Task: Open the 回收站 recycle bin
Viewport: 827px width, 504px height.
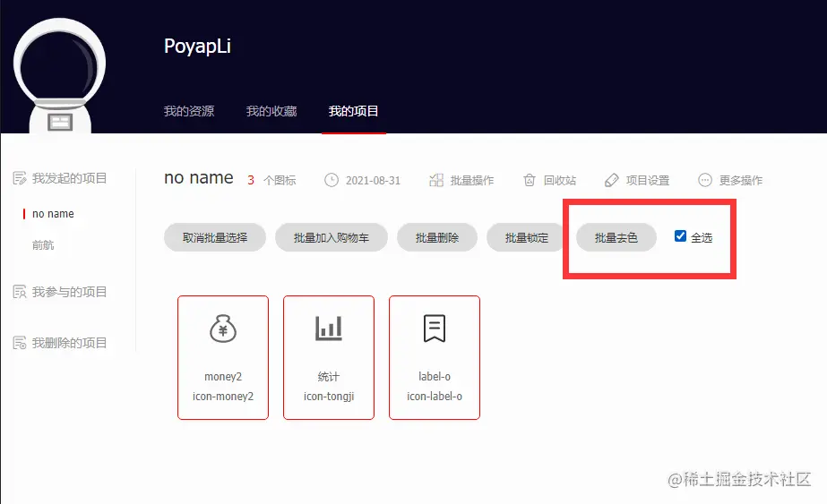Action: coord(560,180)
